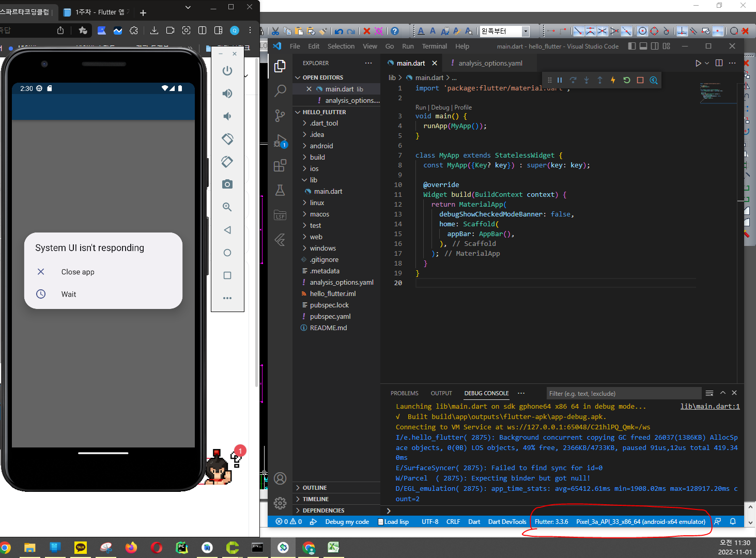Open the Flutter activity bar view
The height and width of the screenshot is (558, 756).
pos(280,240)
